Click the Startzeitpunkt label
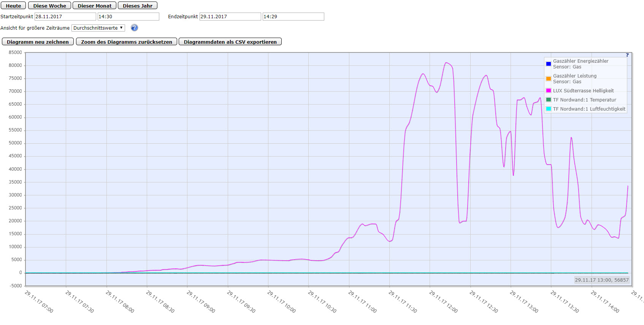The width and height of the screenshot is (644, 325). click(17, 17)
